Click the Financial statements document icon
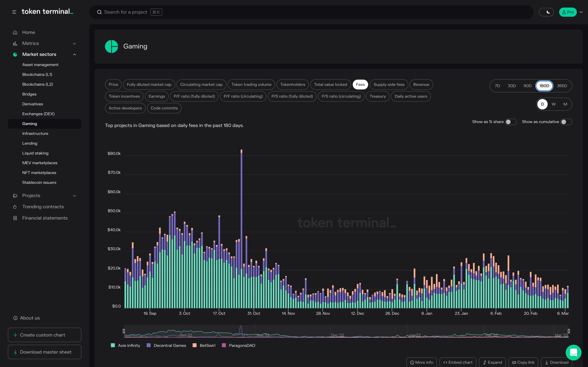The image size is (588, 367). [x=15, y=218]
